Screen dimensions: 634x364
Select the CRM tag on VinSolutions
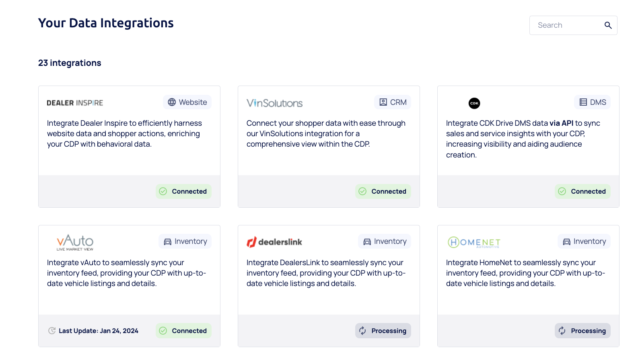pos(393,102)
